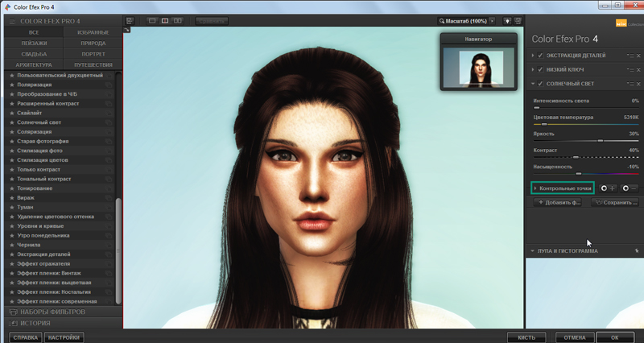This screenshot has width=644, height=343.
Task: Add a positive control point
Action: pos(608,188)
